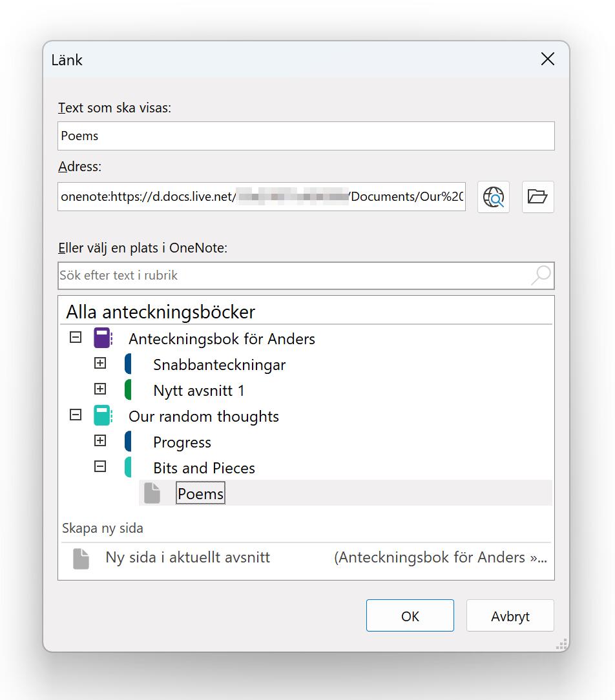615x700 pixels.
Task: Expand the Snabbanteckningar section
Action: click(x=100, y=363)
